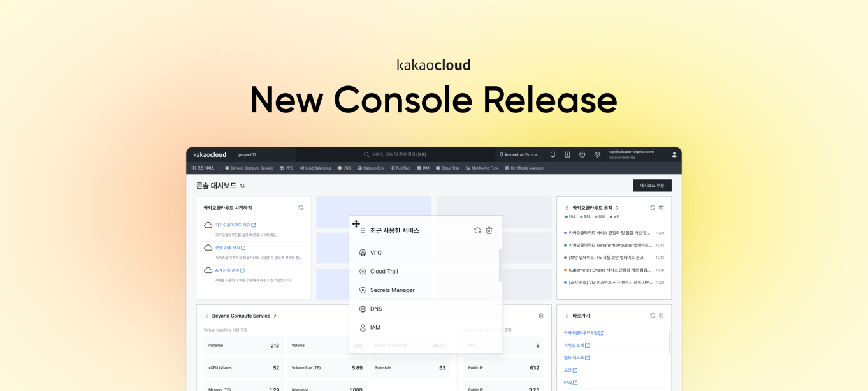Toggle the 점검 notice filter tag

coord(585,217)
